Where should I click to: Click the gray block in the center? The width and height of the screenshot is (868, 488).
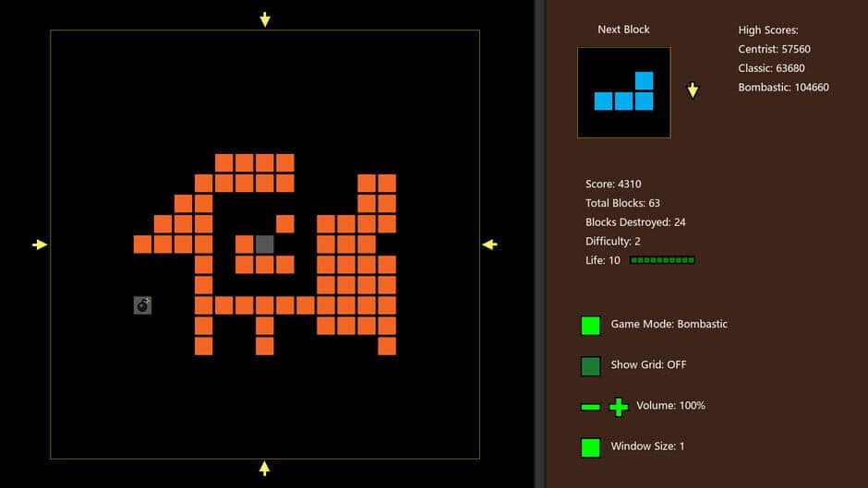[265, 244]
